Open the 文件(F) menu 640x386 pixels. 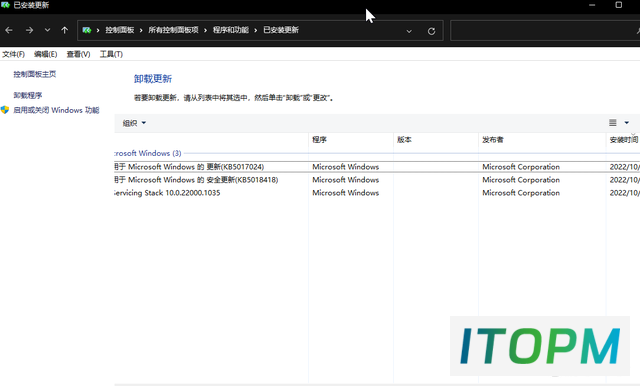[x=13, y=54]
